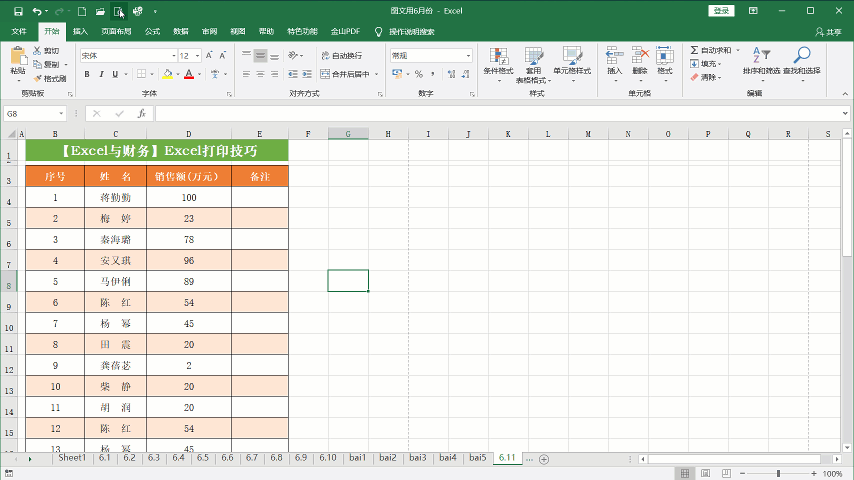Click the Conditional Formatting (条件格式) icon
854x480 pixels.
498,61
